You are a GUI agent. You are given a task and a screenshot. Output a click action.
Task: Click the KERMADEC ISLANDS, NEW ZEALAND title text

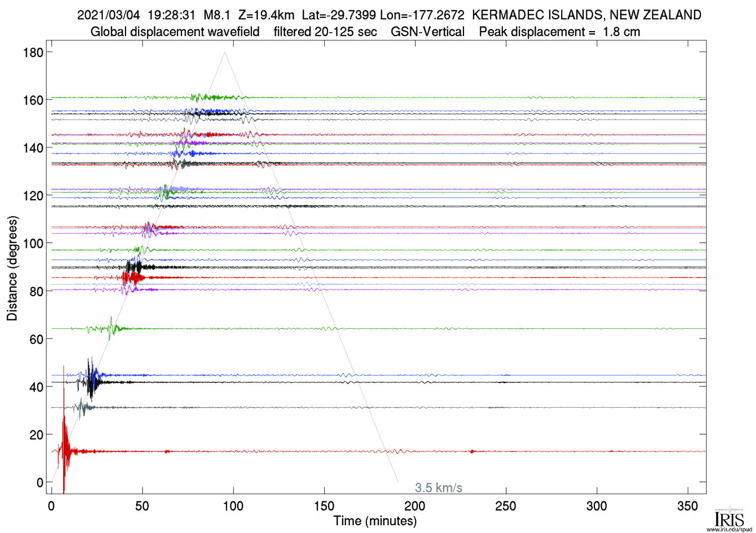point(587,15)
